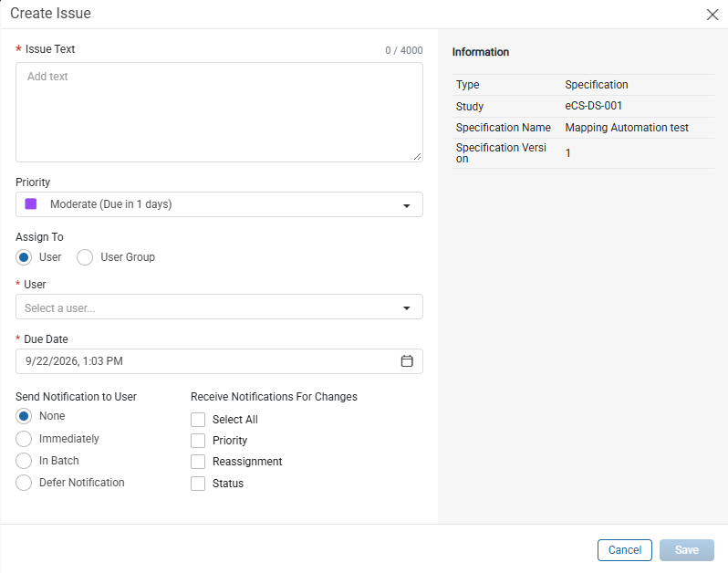This screenshot has height=573, width=728.
Task: Click the Specification Version value 1
Action: point(567,153)
